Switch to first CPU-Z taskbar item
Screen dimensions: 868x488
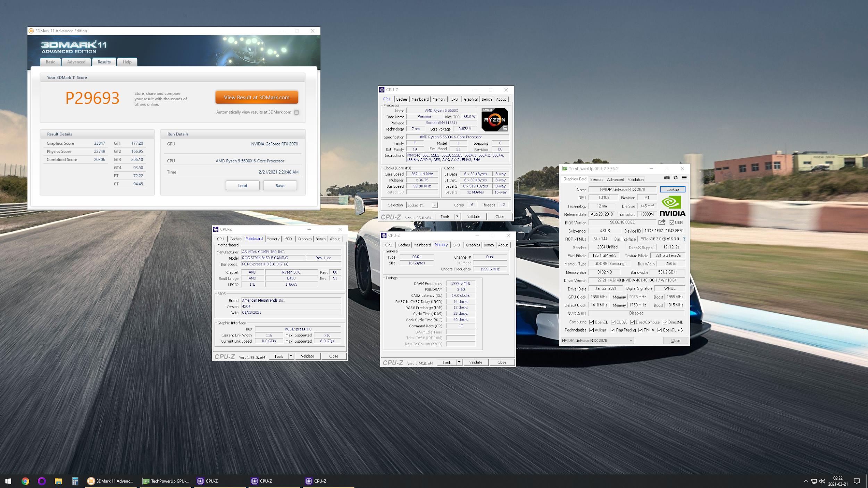220,481
